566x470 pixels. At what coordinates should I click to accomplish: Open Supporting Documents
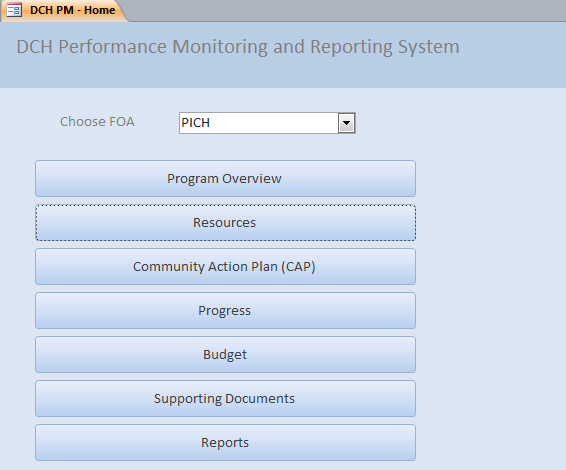(x=225, y=399)
